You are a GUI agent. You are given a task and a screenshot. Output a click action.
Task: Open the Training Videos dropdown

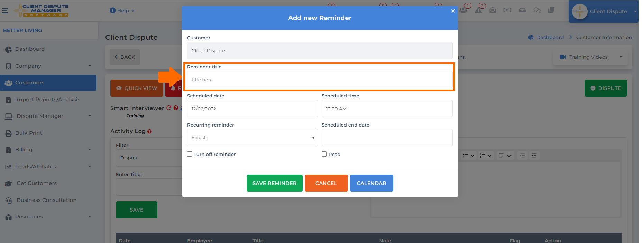click(591, 57)
